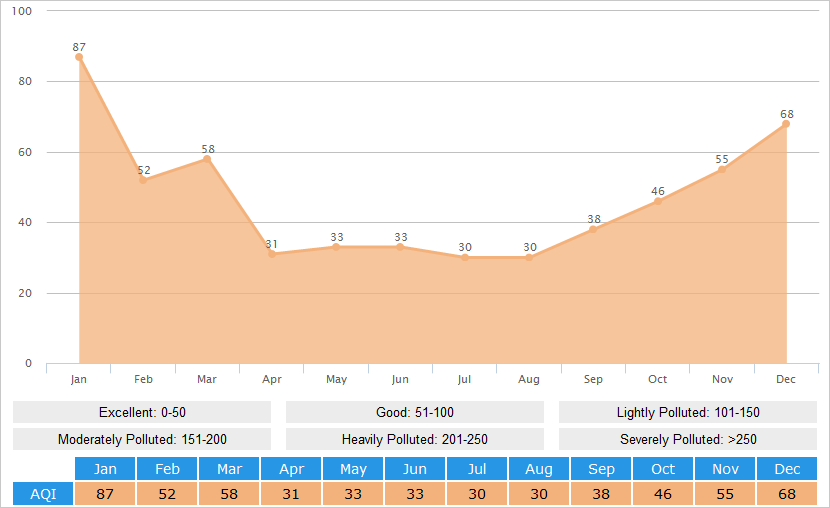This screenshot has height=508, width=830.
Task: Click the table cell with value 38
Action: coord(601,494)
